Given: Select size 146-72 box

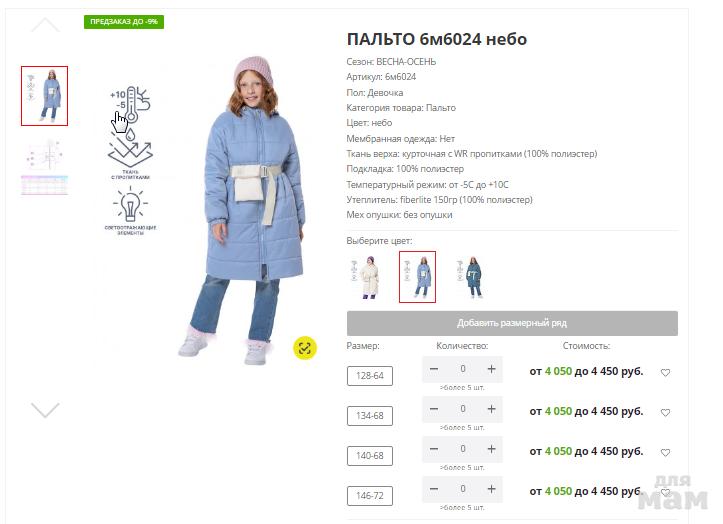Looking at the screenshot, I should tap(370, 496).
